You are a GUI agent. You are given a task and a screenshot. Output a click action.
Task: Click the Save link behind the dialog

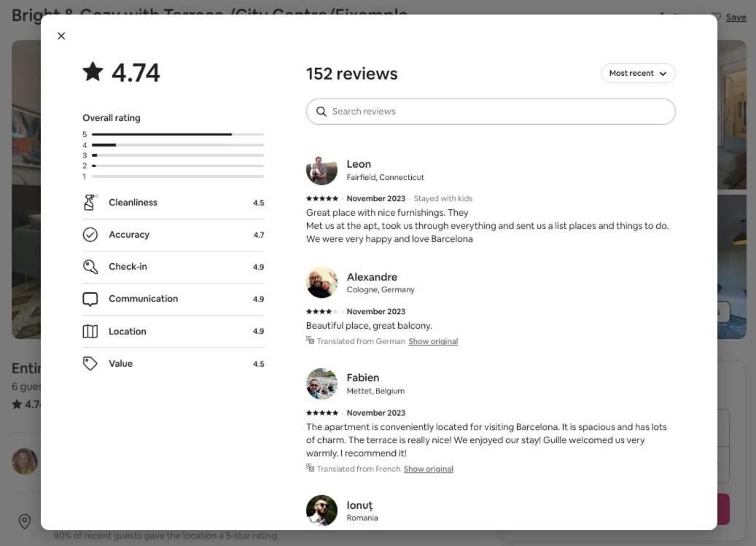coord(736,17)
